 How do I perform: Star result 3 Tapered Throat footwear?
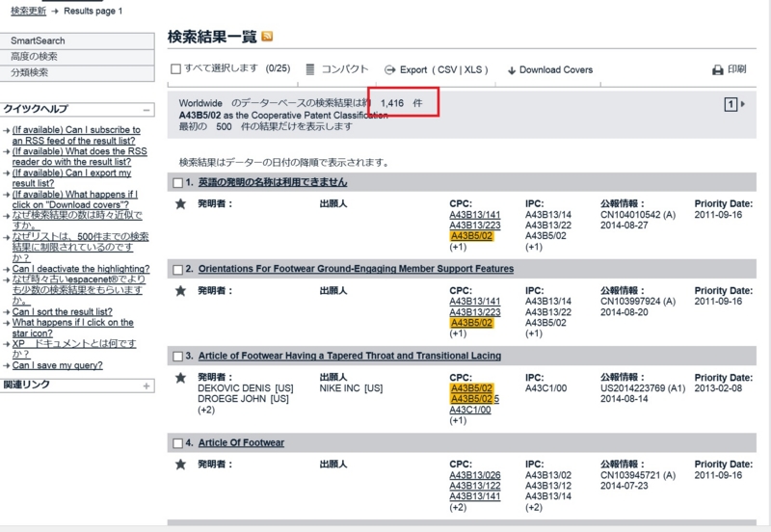(180, 378)
